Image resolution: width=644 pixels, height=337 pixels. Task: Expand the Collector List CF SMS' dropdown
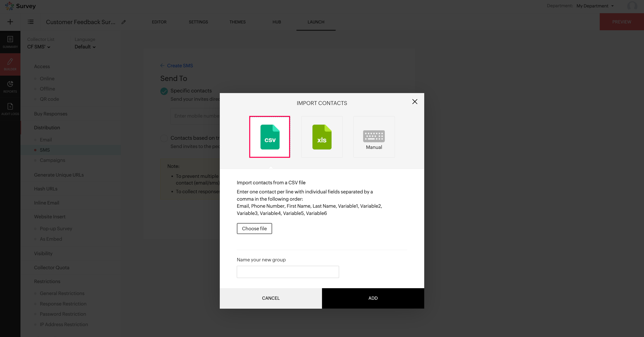(39, 47)
